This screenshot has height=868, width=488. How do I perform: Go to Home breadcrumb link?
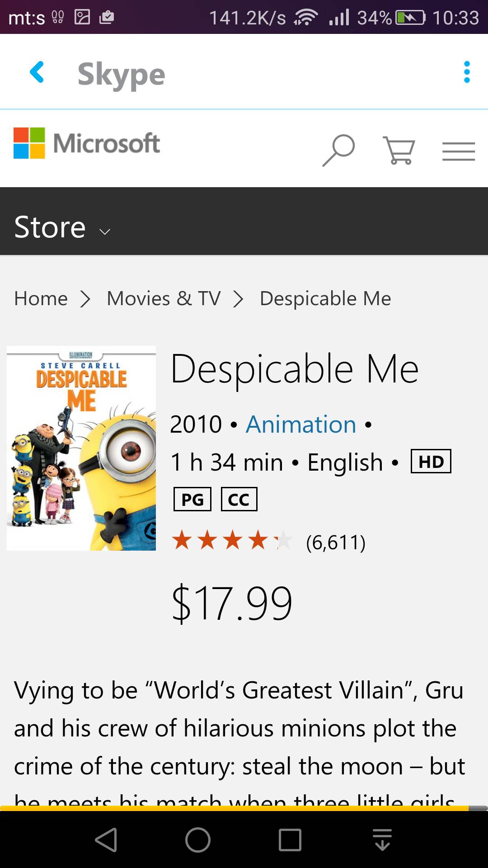tap(41, 298)
